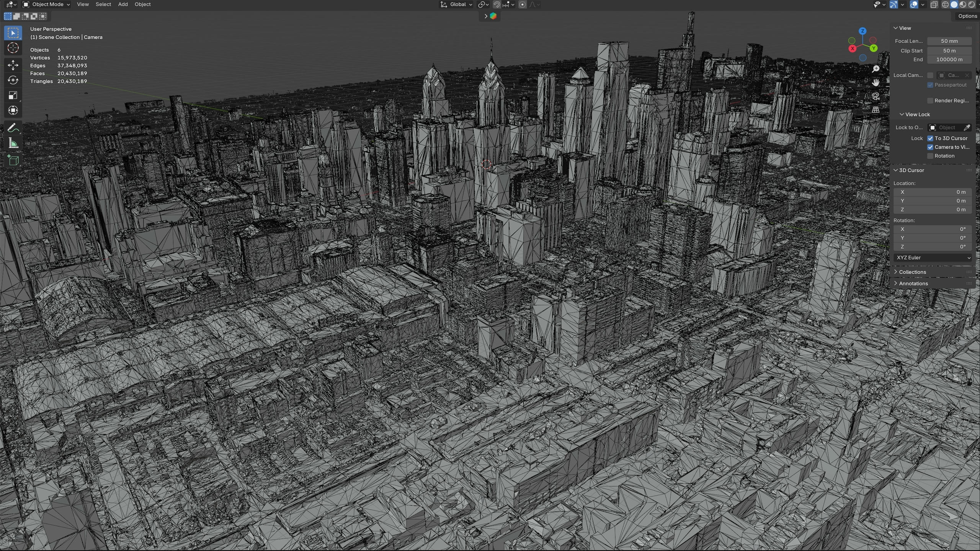The image size is (980, 551).
Task: Pick the Annotate pencil tool
Action: 13,128
